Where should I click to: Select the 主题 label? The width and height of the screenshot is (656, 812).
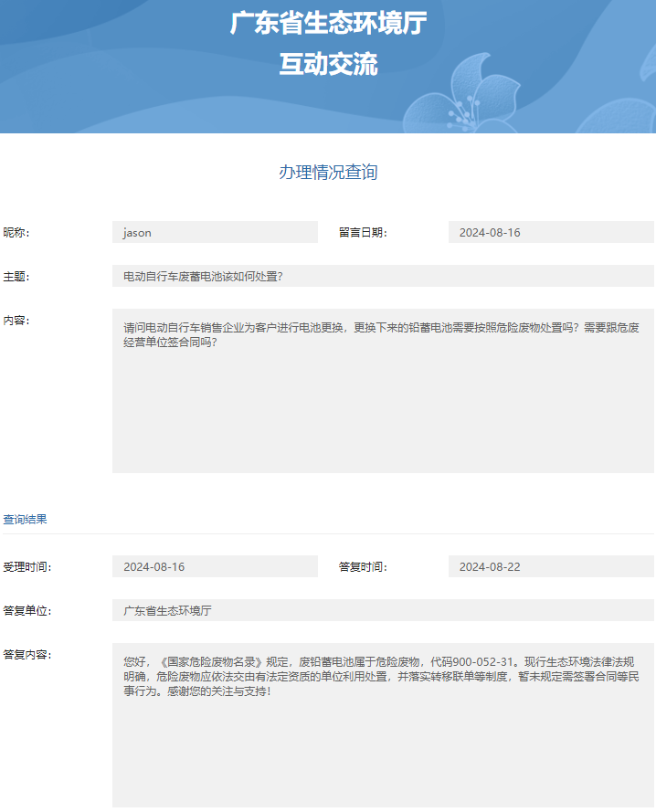(16, 276)
